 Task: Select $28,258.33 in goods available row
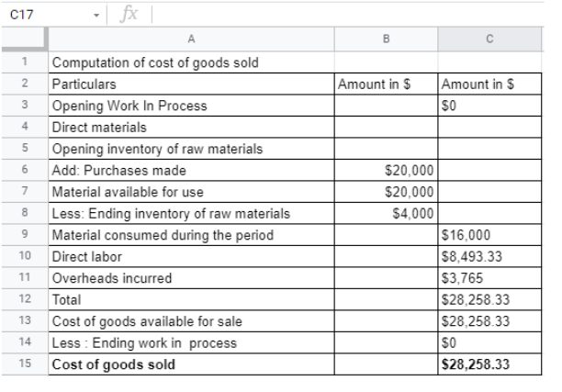tap(489, 321)
